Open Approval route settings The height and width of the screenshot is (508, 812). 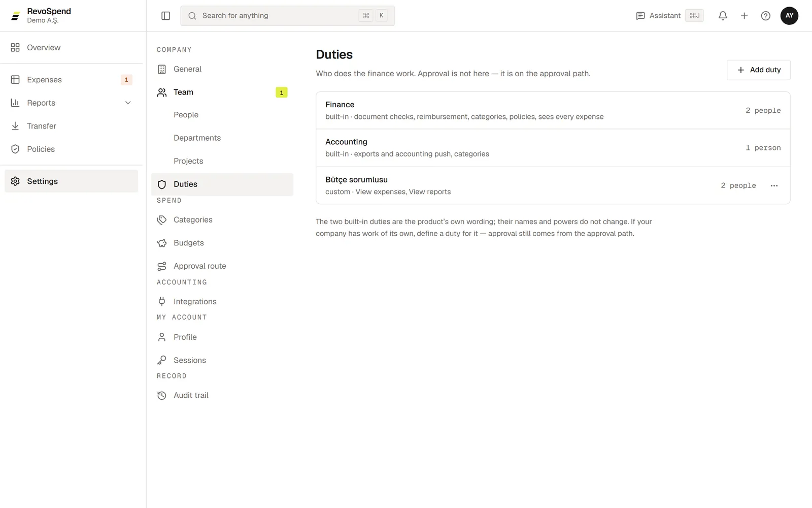click(222, 266)
